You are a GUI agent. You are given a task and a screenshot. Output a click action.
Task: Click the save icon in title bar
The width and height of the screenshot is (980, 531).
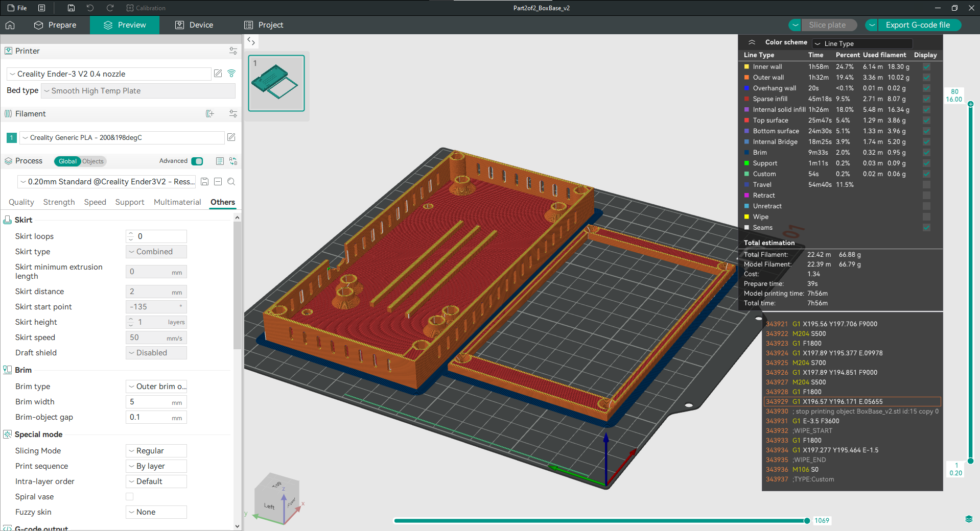tap(71, 8)
